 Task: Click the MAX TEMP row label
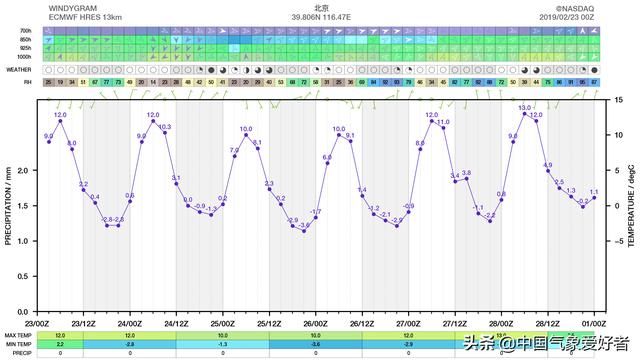pos(18,335)
